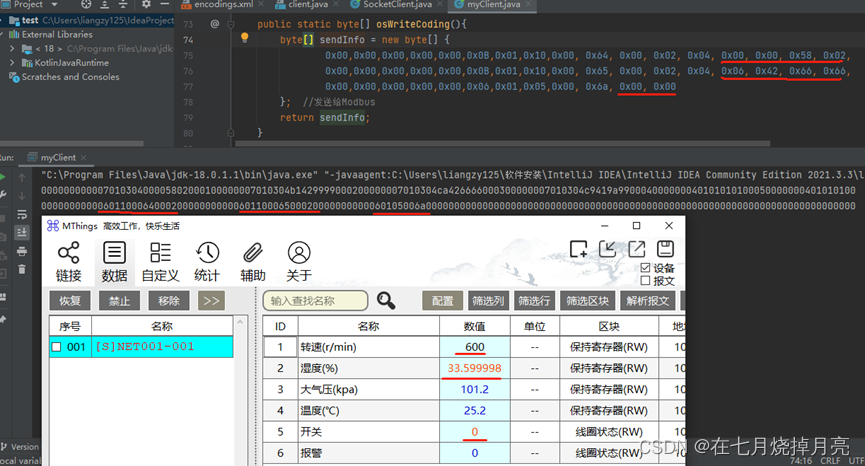Collapse the test project root node
This screenshot has width=865, height=466.
pyautogui.click(x=5, y=19)
